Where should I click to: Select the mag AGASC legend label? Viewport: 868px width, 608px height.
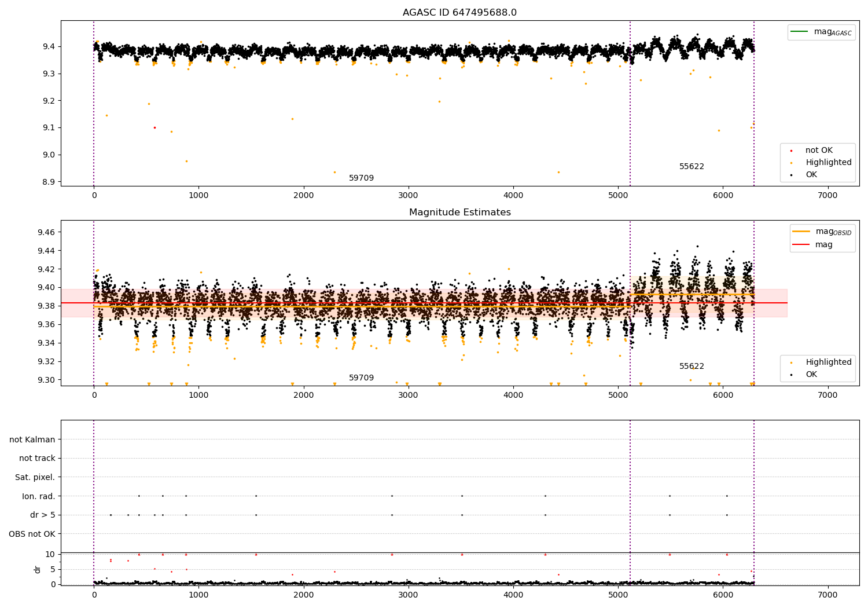point(833,32)
